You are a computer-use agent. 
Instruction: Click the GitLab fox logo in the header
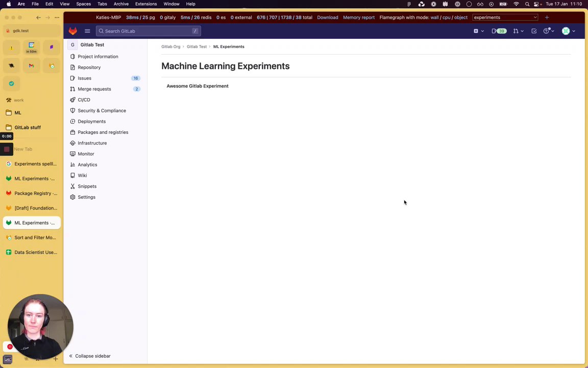pyautogui.click(x=73, y=31)
